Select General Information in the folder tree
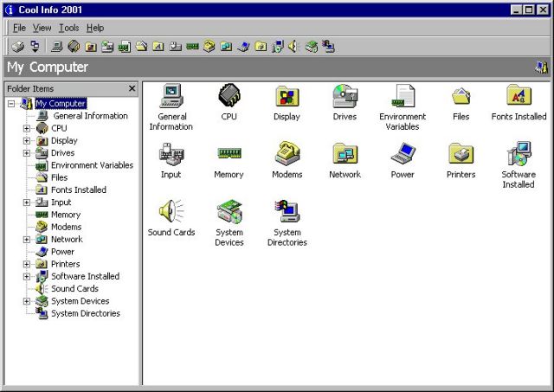554x392 pixels. pyautogui.click(x=90, y=116)
